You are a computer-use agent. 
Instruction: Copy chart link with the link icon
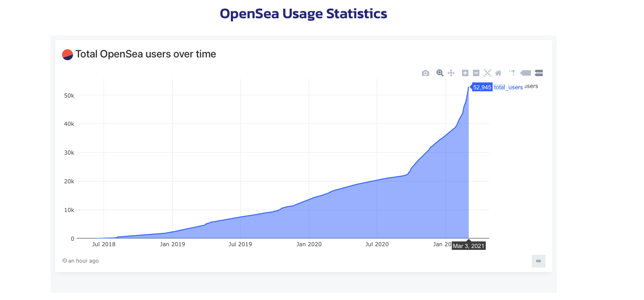click(x=539, y=261)
